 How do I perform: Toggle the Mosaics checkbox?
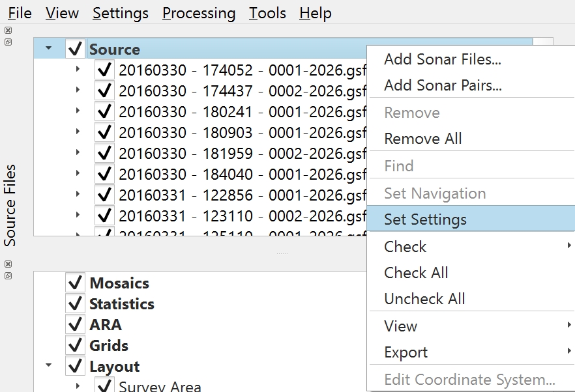point(76,283)
